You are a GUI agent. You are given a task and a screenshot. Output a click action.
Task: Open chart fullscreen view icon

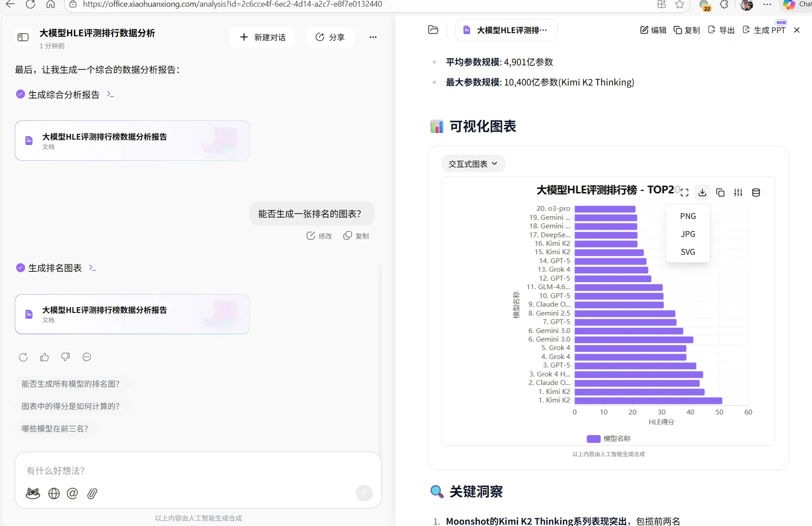(684, 192)
